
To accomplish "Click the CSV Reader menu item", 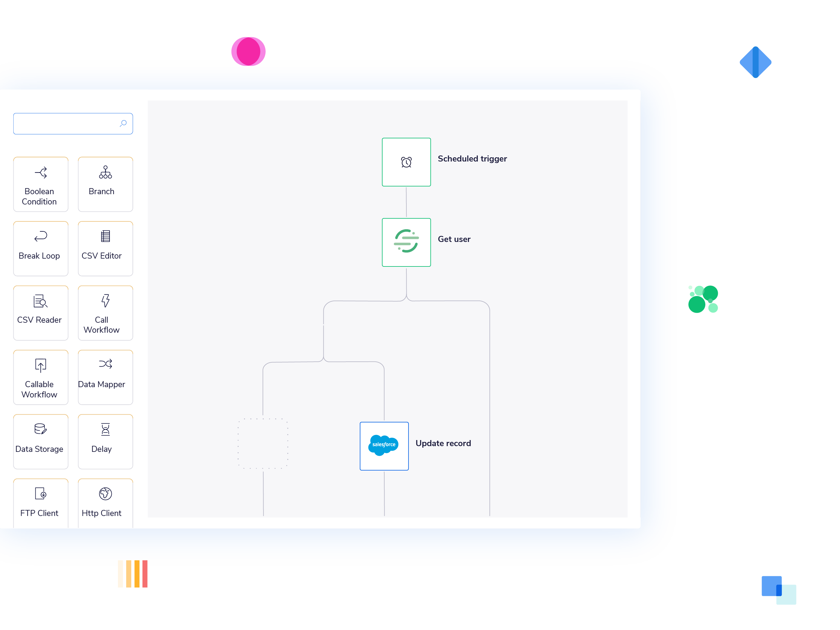I will [40, 308].
